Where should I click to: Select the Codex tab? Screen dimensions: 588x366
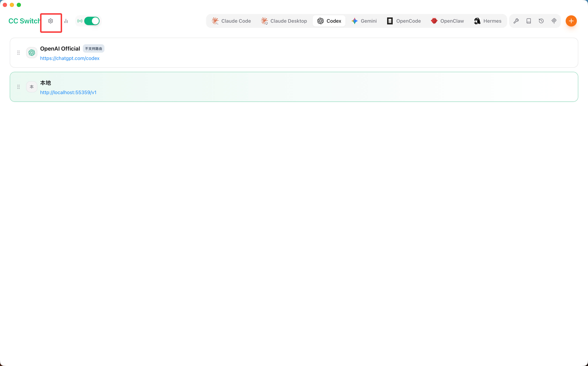329,21
